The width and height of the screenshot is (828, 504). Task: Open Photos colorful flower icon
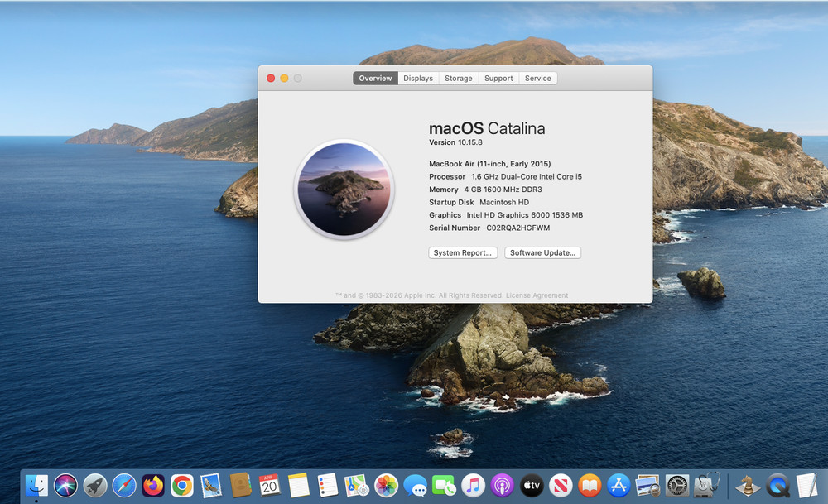point(386,486)
